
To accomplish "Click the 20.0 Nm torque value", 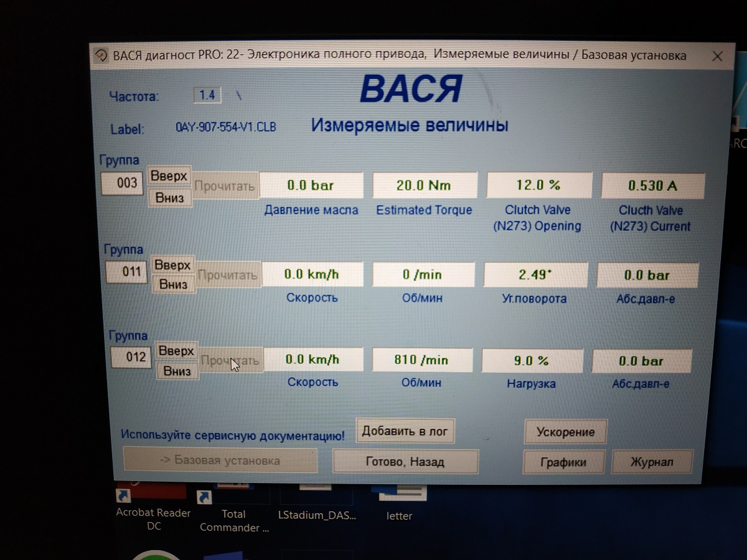I will (425, 185).
